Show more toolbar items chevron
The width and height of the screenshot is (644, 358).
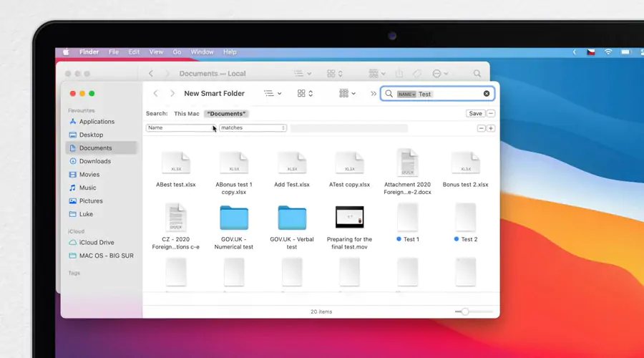pyautogui.click(x=374, y=94)
